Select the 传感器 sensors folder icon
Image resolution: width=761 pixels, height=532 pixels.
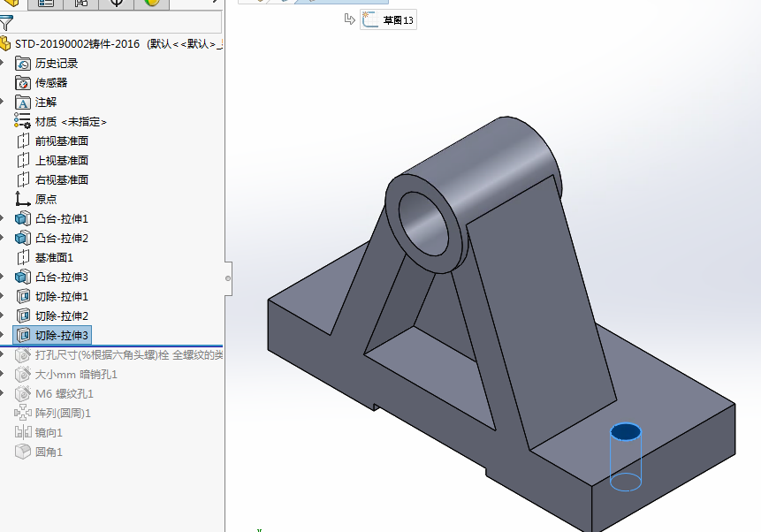tap(23, 82)
